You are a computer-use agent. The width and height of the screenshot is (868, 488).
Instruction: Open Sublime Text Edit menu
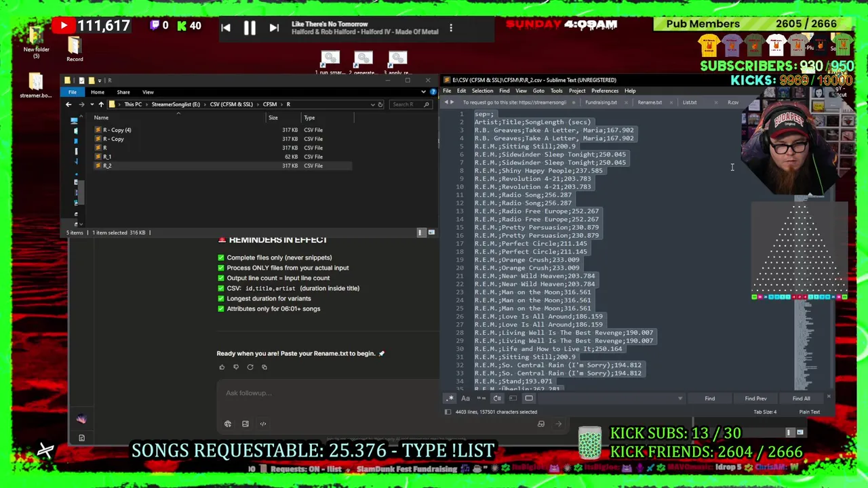coord(461,91)
